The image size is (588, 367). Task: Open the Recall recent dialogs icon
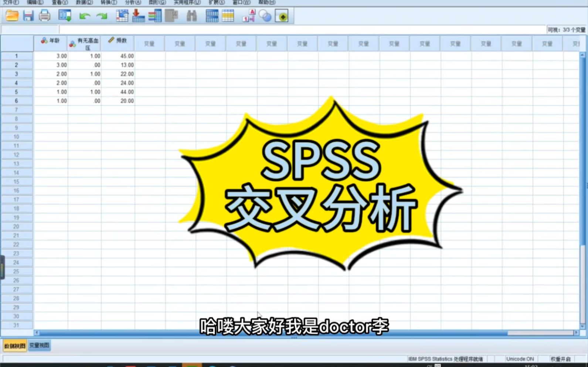pyautogui.click(x=65, y=16)
